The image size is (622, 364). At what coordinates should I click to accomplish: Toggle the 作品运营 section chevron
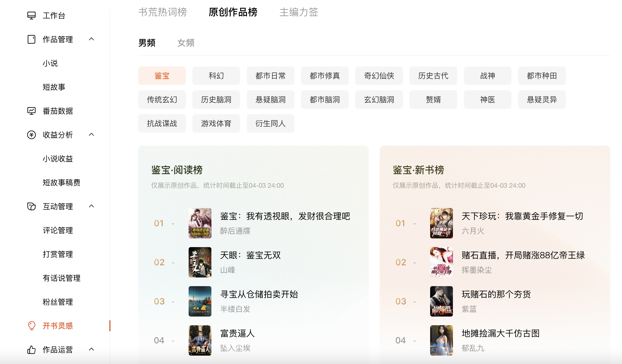coord(91,350)
